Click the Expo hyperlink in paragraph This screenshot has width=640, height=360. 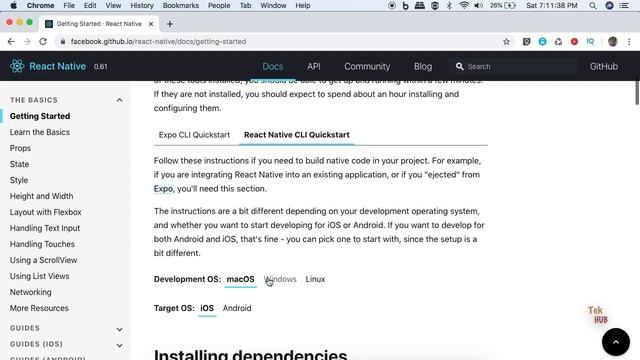click(x=163, y=189)
